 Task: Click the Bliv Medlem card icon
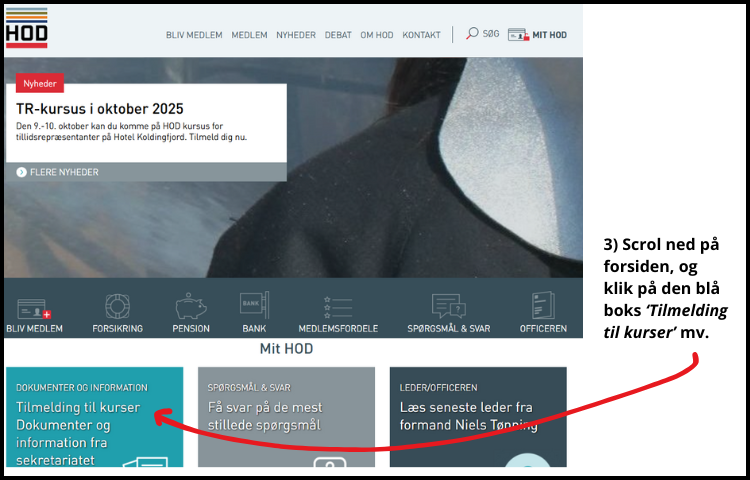point(34,308)
